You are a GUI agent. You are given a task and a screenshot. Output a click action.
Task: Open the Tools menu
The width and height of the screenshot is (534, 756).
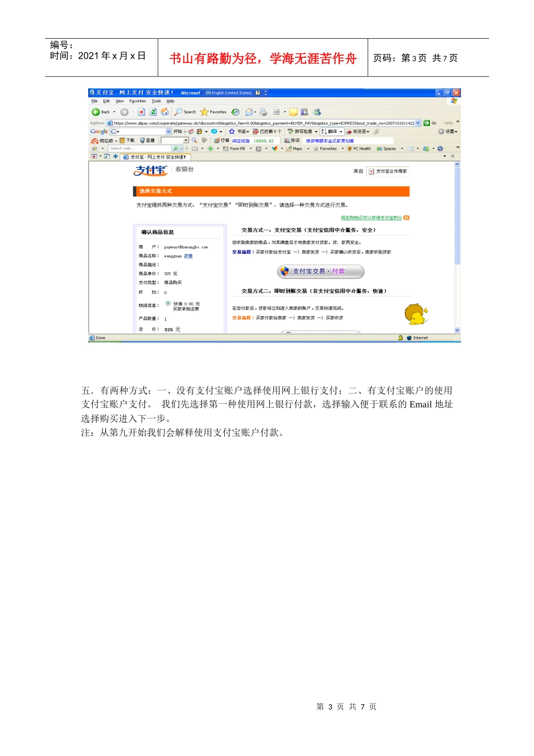click(156, 101)
